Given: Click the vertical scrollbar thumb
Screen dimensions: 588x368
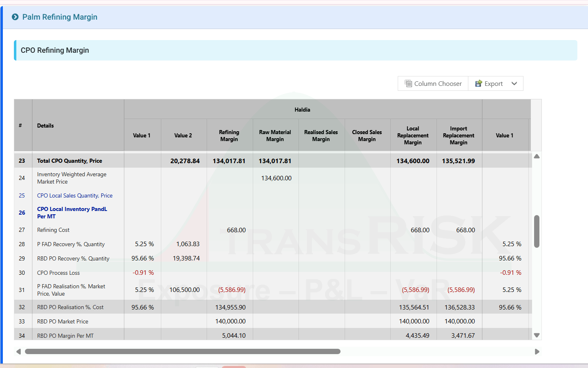Looking at the screenshot, I should pos(537,231).
